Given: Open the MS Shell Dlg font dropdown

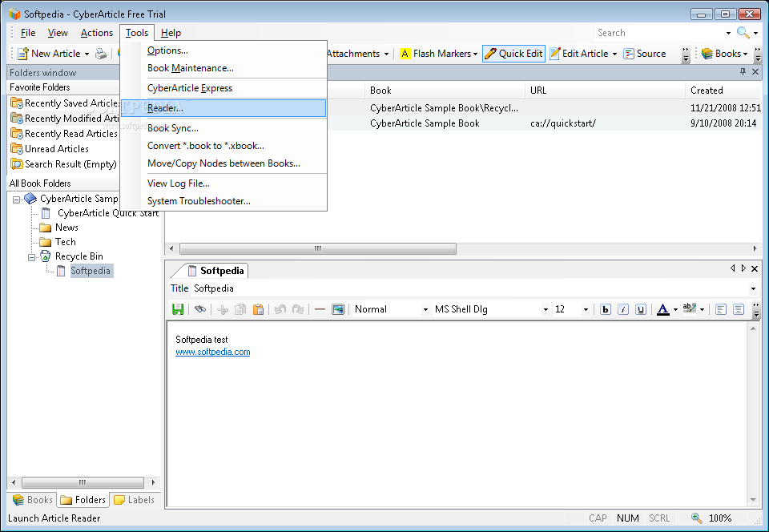Looking at the screenshot, I should click(546, 309).
